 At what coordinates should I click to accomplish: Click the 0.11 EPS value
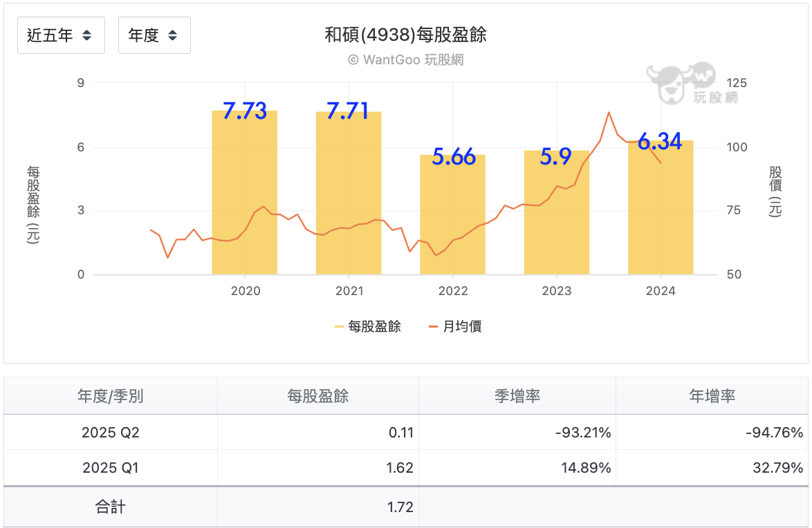click(401, 432)
